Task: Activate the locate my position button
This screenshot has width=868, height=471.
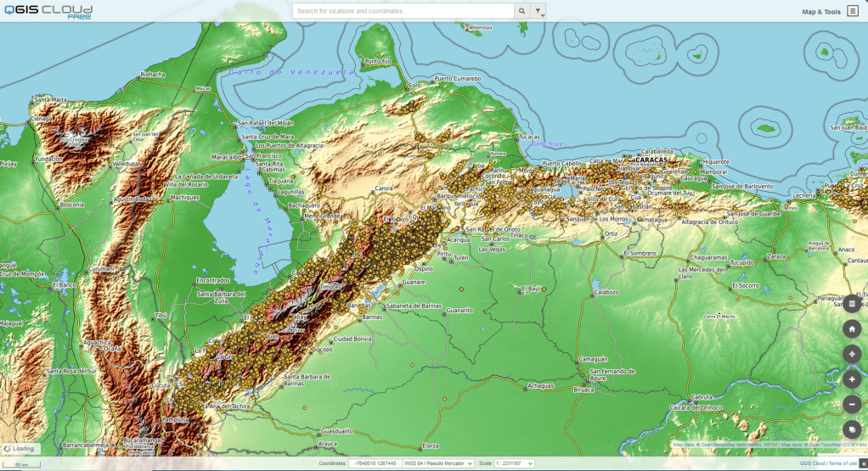Action: [852, 354]
